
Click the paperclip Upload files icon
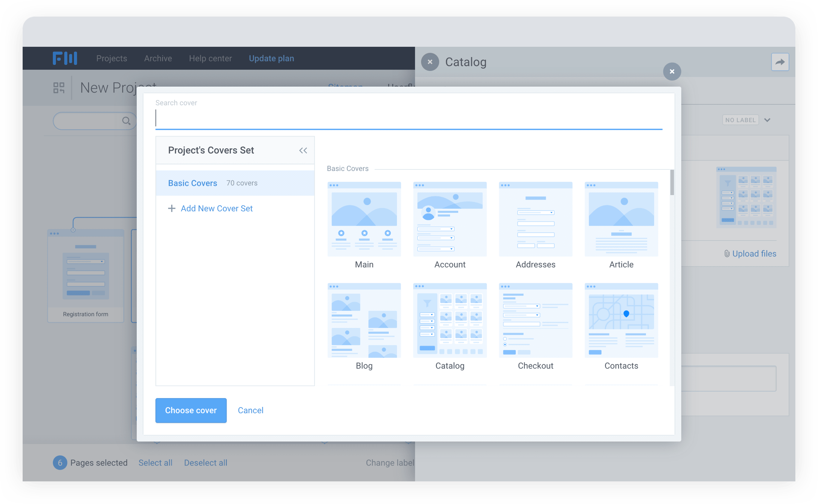point(726,254)
